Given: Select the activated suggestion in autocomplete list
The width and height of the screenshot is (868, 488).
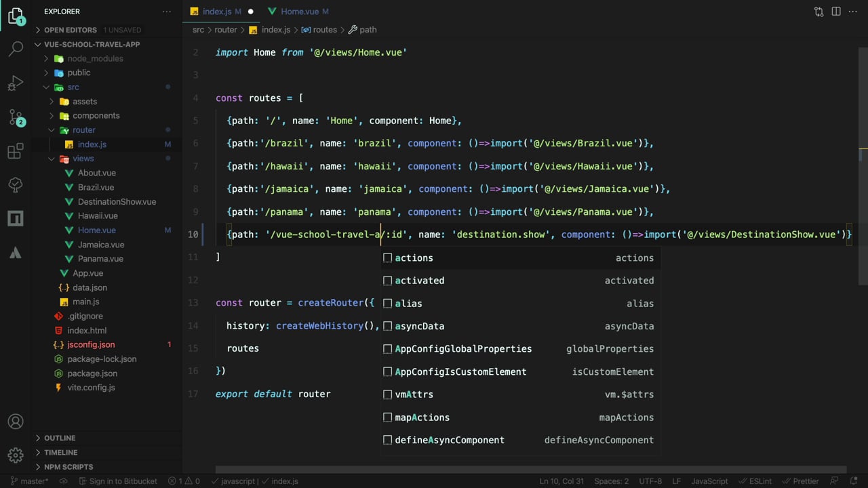Looking at the screenshot, I should pos(520,281).
